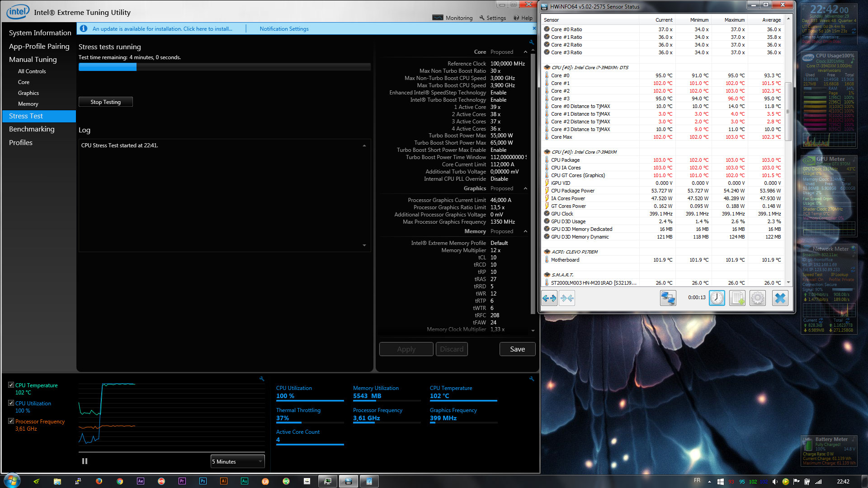Open the Monitoring menu at top
Viewport: 868px width, 488px height.
(453, 18)
